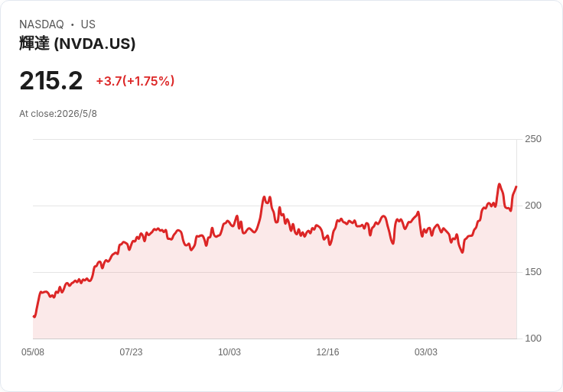563x392 pixels.
Task: Click the 05/08 x-axis date label
Action: point(33,352)
